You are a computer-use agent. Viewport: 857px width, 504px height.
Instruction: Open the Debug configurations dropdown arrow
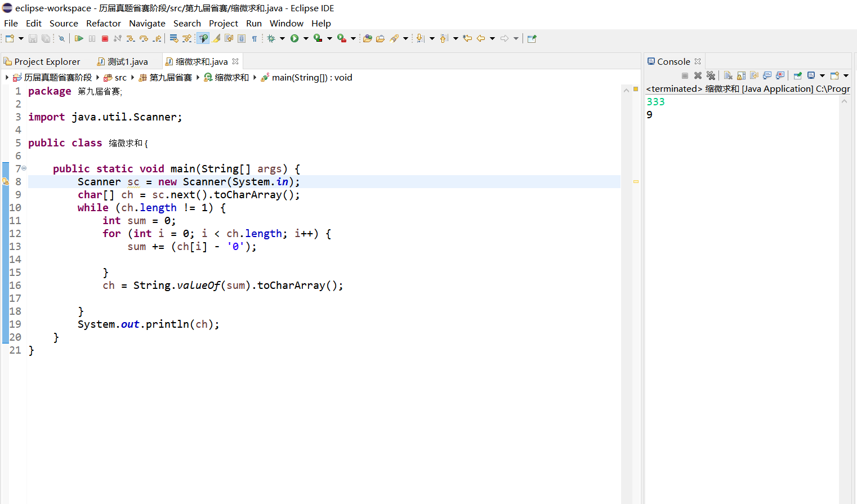(x=282, y=38)
